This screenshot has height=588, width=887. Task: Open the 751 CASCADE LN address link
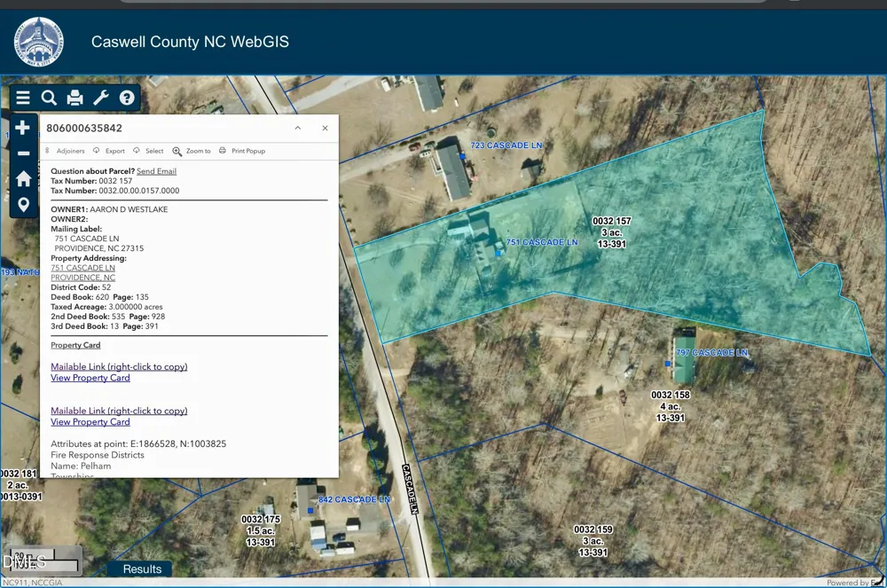82,268
